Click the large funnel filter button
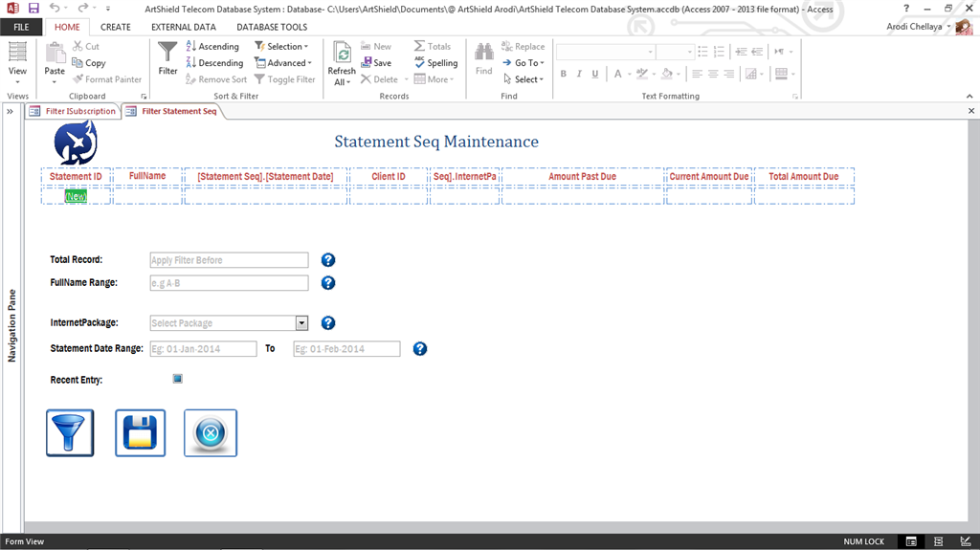 click(70, 433)
